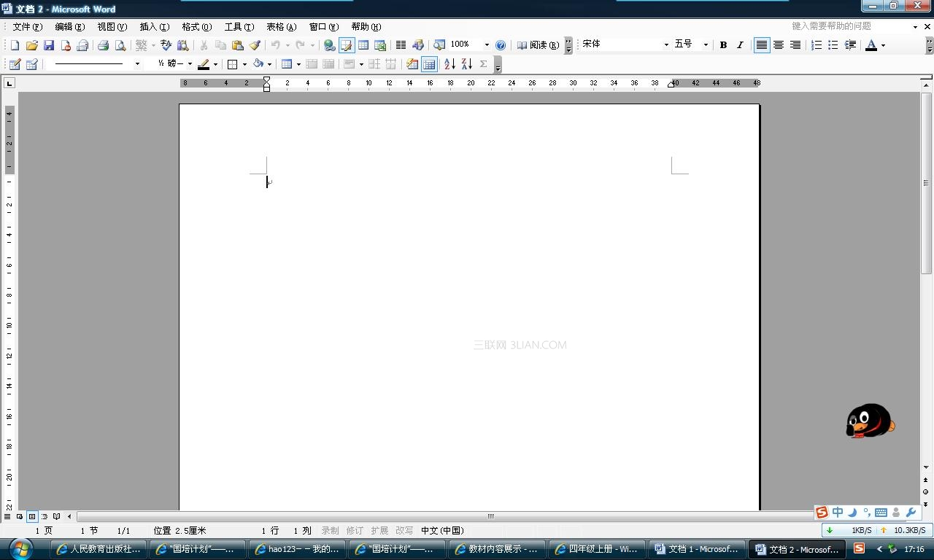934x560 pixels.
Task: Paste the clipboard contents
Action: click(237, 45)
